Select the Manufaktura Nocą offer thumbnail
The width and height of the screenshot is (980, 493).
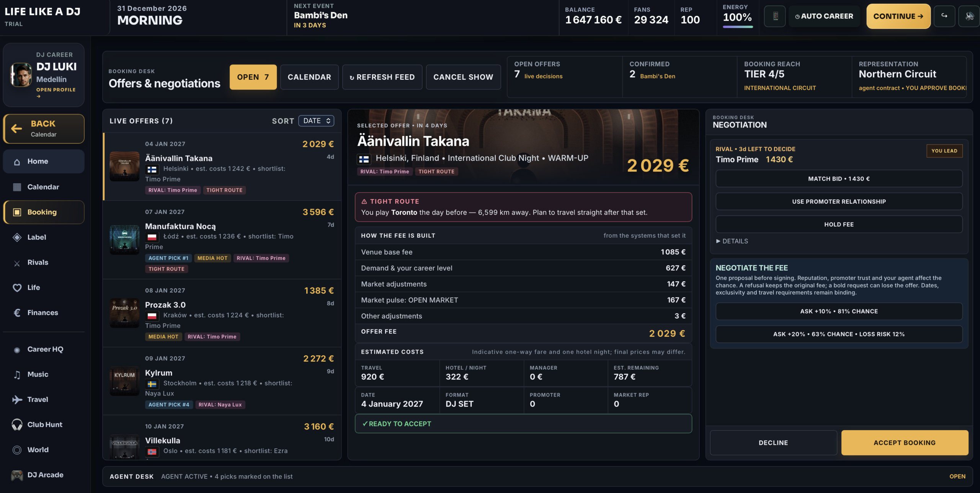tap(124, 240)
